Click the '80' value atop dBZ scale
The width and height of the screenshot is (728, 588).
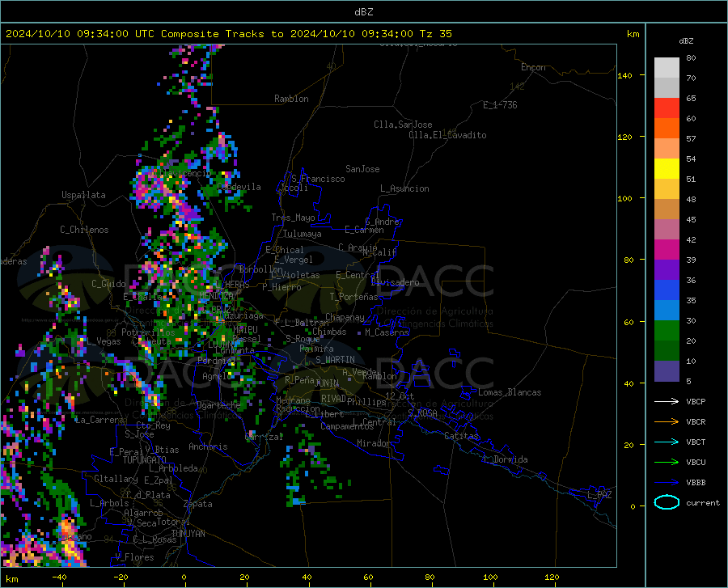tap(691, 58)
